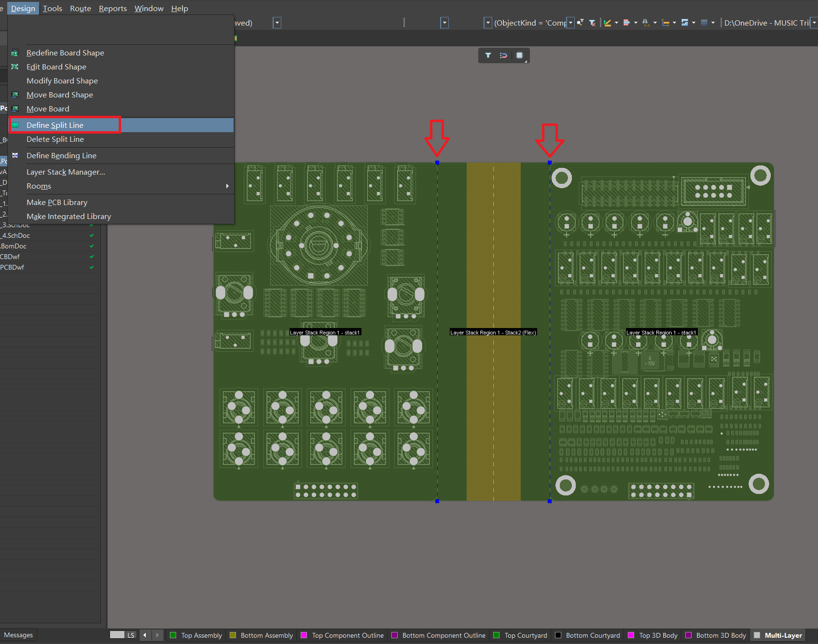Select the measurement ruler tool in the toolbar

click(607, 22)
